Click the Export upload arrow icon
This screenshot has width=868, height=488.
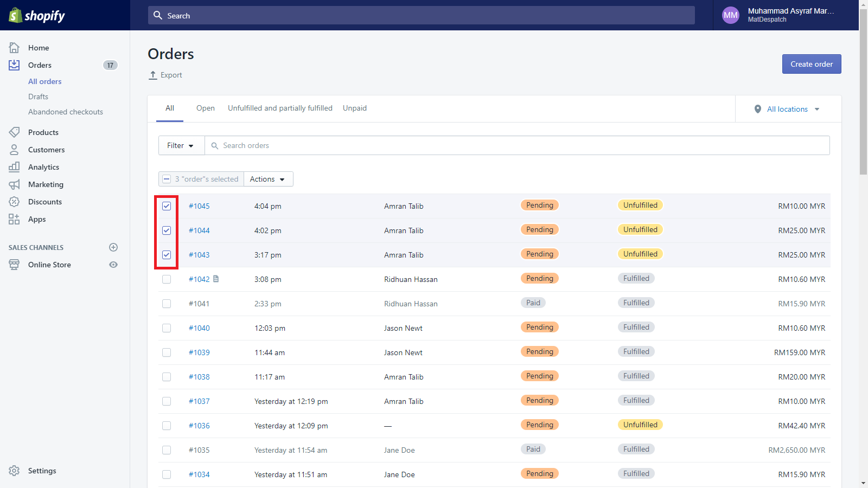[153, 75]
